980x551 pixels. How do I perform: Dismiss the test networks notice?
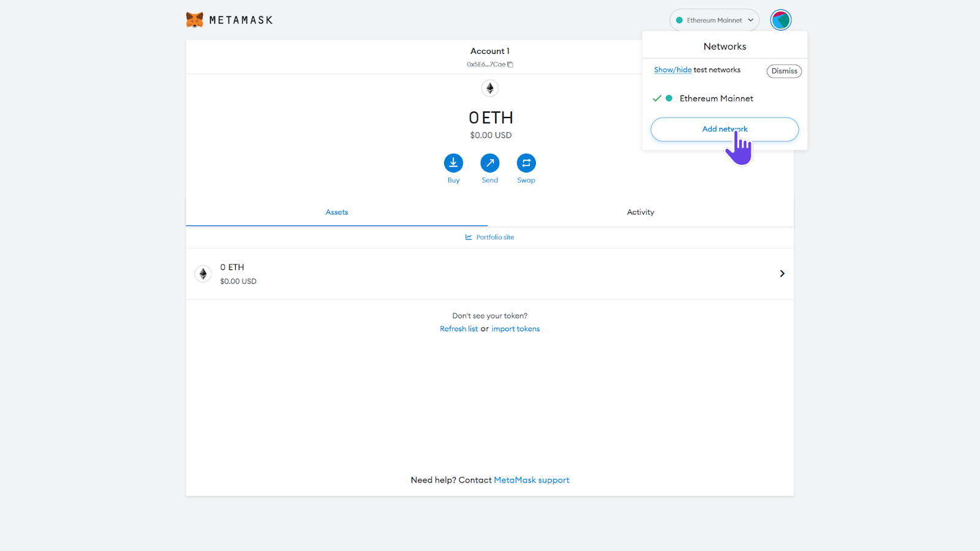click(784, 71)
